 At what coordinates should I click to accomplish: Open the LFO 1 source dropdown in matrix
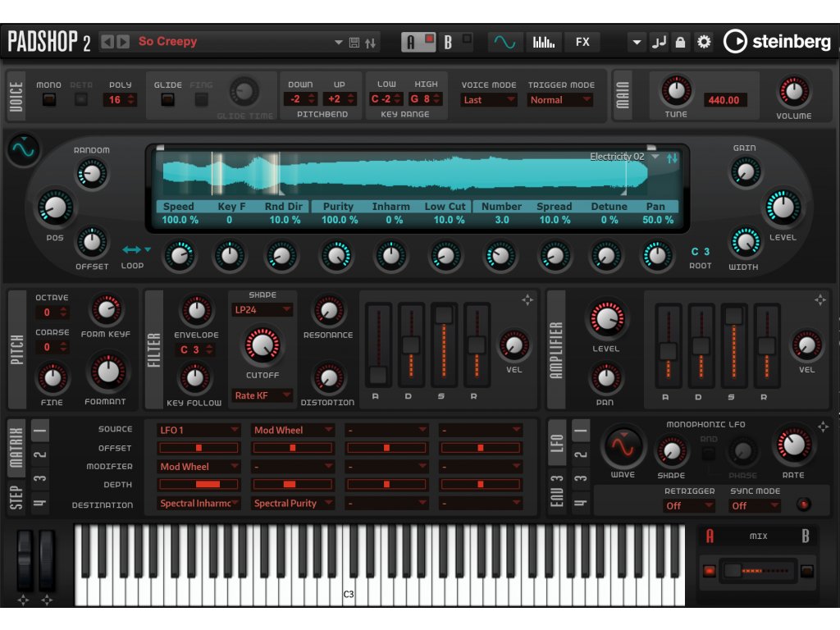199,430
